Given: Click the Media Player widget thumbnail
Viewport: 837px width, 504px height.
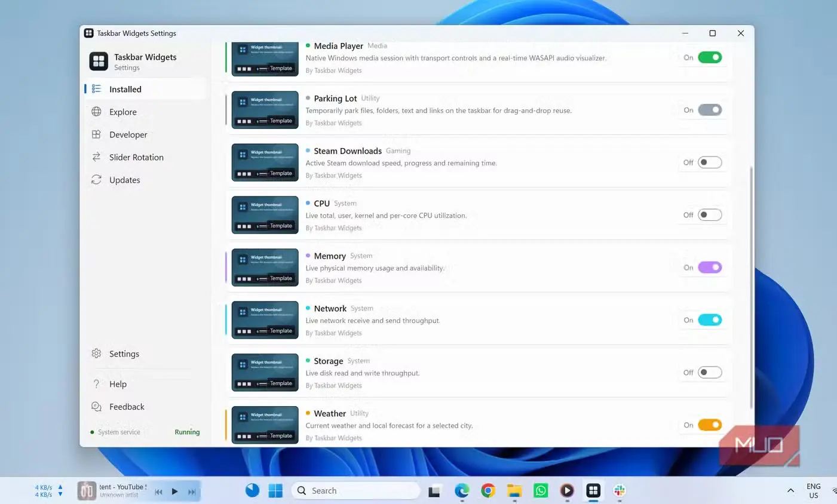Looking at the screenshot, I should pyautogui.click(x=265, y=59).
